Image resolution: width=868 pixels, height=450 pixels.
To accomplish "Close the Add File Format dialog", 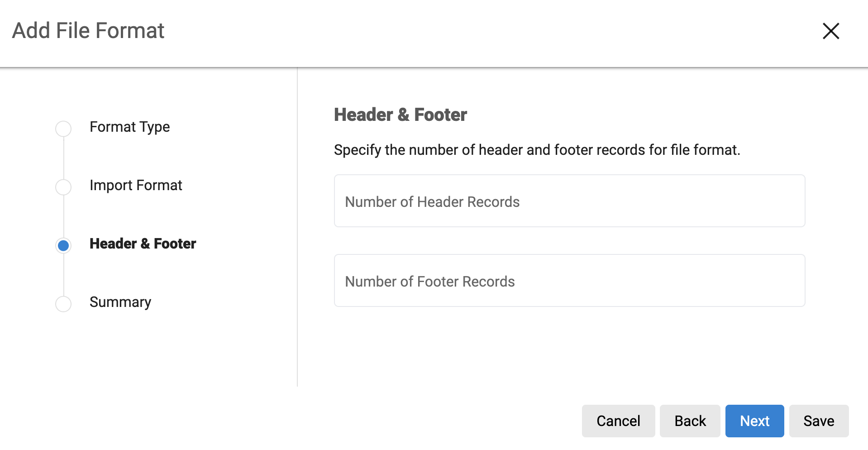I will pos(830,31).
